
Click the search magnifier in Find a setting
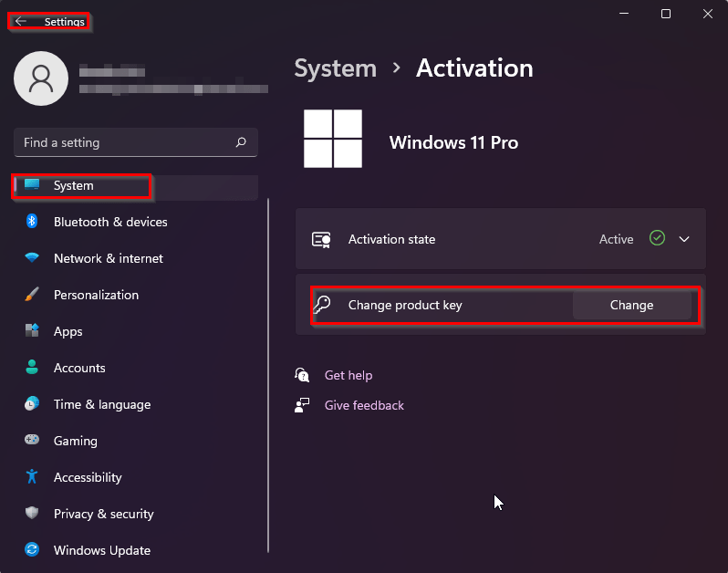[x=241, y=142]
